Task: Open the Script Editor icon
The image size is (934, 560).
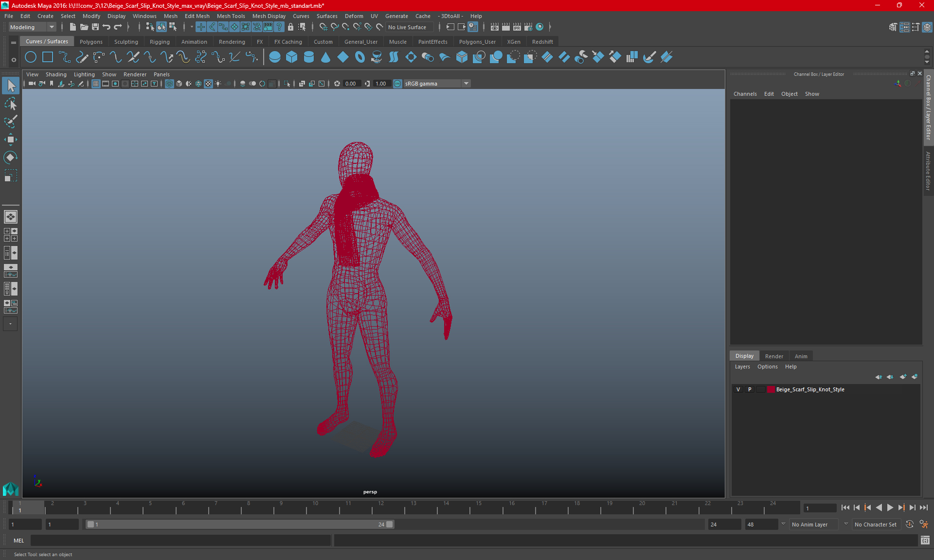Action: (925, 540)
